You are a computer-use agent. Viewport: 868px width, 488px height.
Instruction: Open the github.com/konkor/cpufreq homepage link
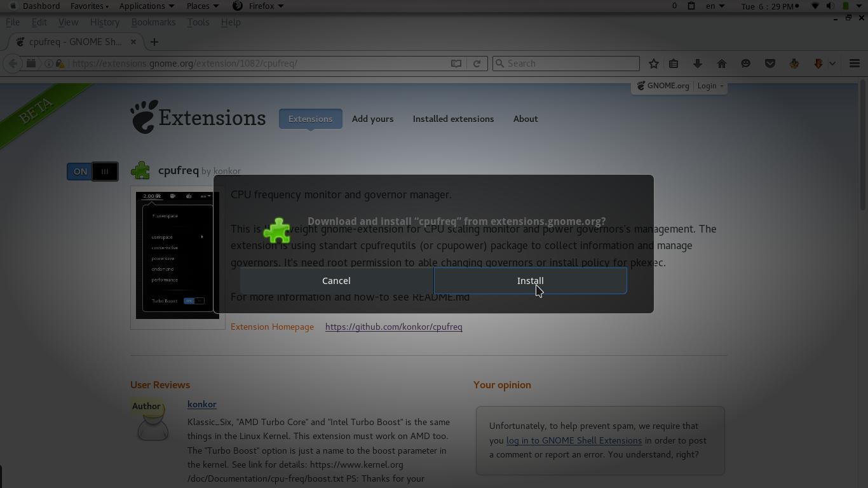pyautogui.click(x=393, y=327)
